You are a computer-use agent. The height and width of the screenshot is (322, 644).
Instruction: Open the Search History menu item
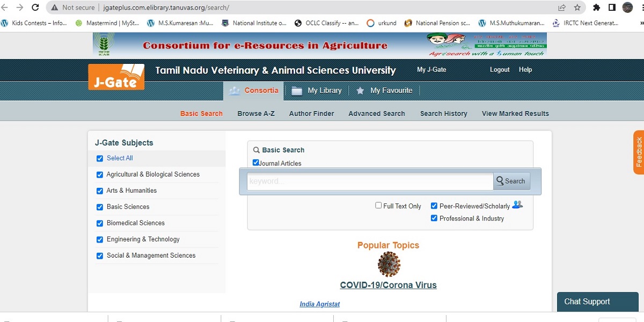(443, 114)
